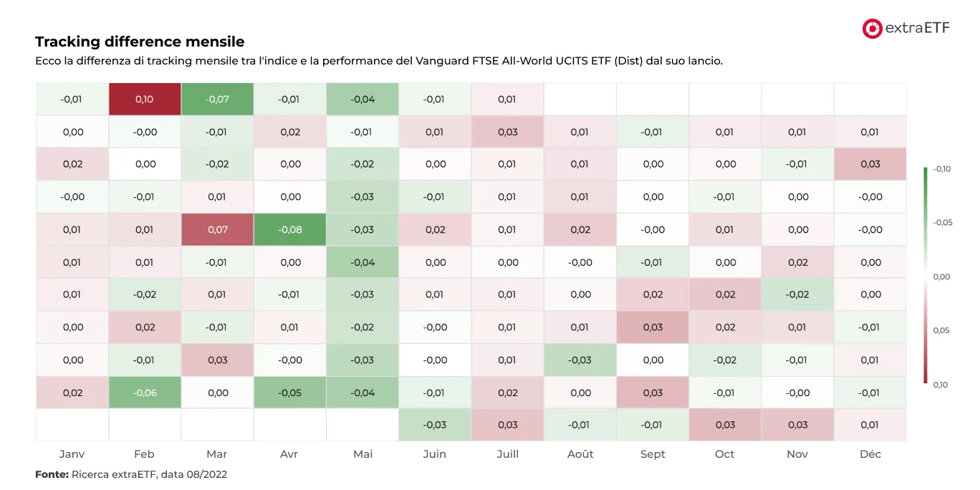This screenshot has width=980, height=490.
Task: Select the green -0,06 cell in Feb column
Action: pyautogui.click(x=145, y=393)
